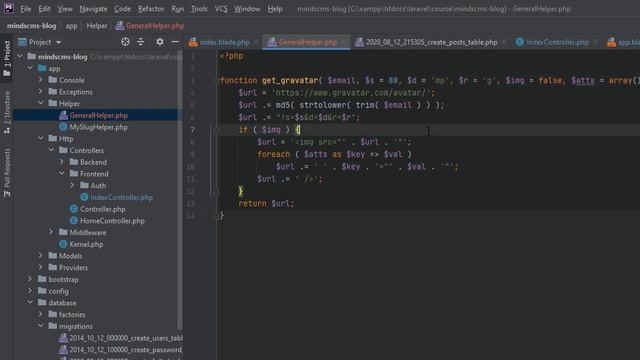Expand the Middleware folder
The width and height of the screenshot is (640, 360).
[51, 232]
